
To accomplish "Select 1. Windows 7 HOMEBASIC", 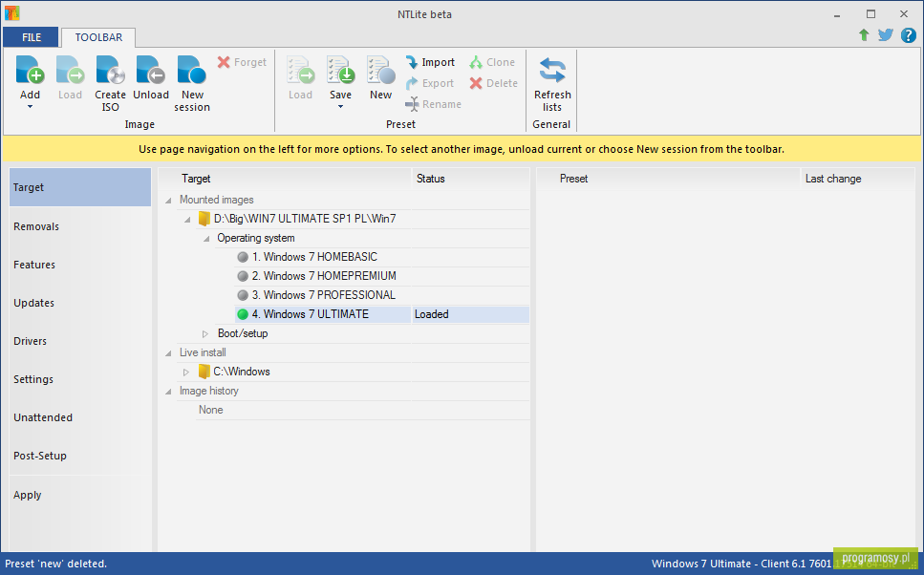I will tap(314, 257).
